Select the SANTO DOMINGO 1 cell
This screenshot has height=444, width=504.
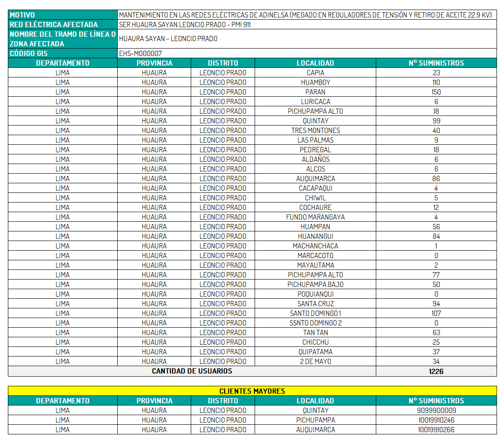[315, 313]
